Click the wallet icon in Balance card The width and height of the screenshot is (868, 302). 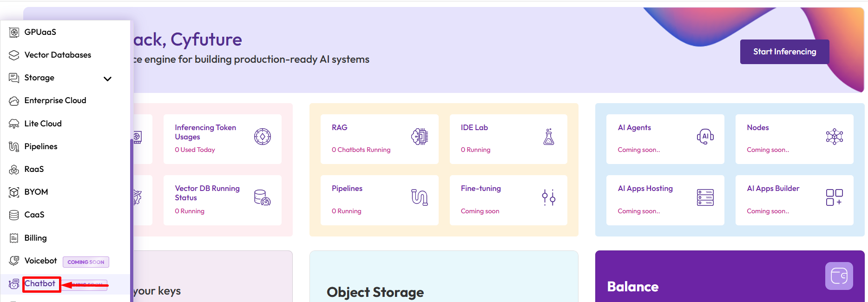839,276
